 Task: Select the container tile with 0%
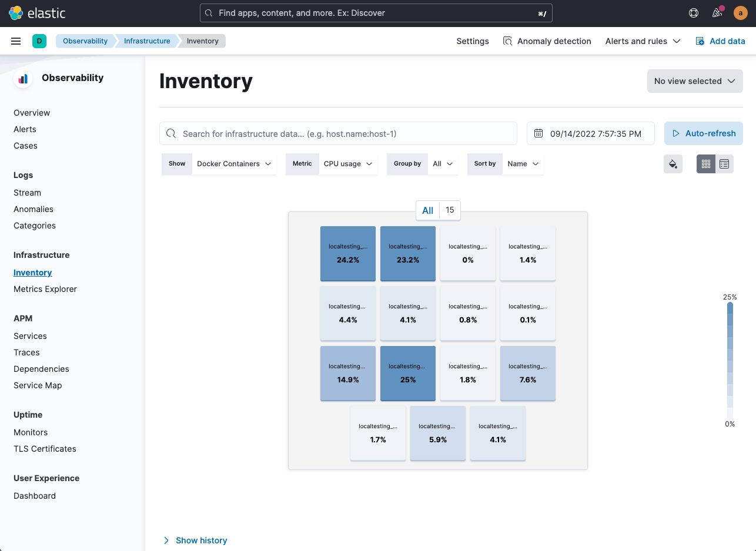(468, 254)
